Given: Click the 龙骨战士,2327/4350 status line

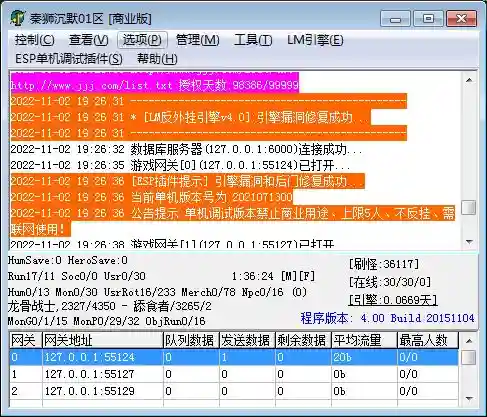Looking at the screenshot, I should (x=110, y=306).
